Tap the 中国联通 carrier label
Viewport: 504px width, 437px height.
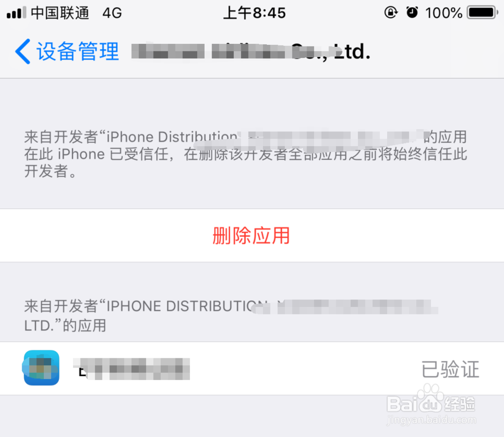coord(60,13)
